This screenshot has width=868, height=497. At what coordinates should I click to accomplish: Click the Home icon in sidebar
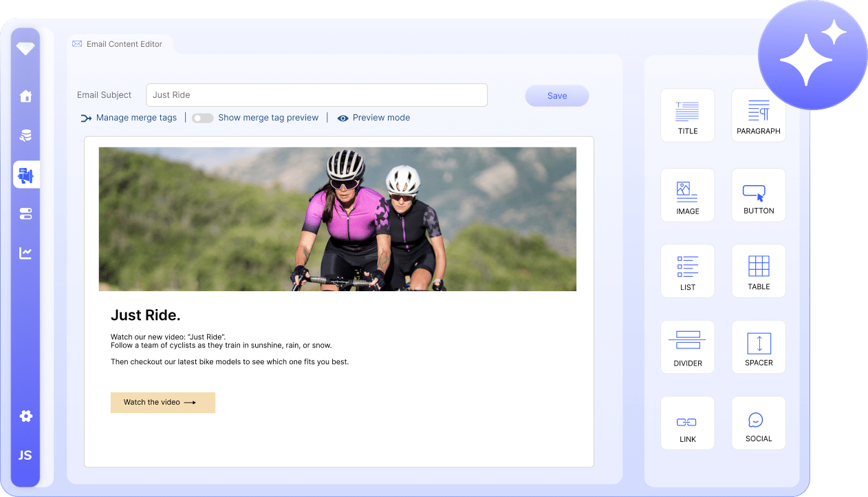pos(25,96)
